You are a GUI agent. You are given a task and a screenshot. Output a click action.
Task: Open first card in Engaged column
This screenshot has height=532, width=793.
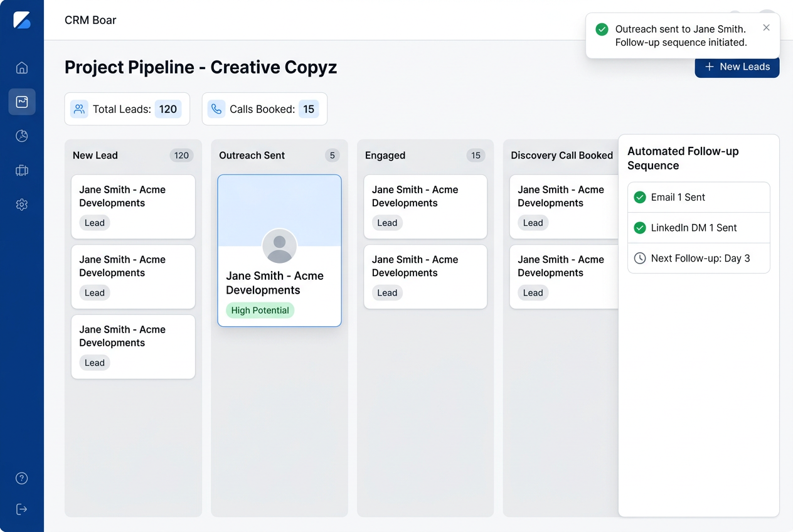[x=425, y=206]
